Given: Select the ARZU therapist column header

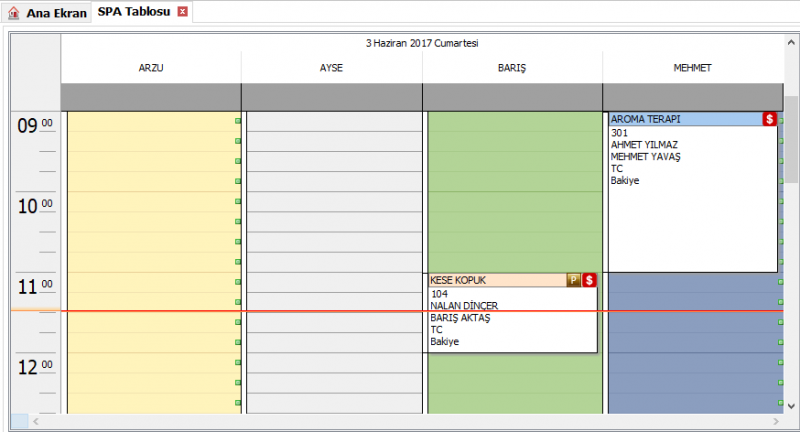Looking at the screenshot, I should (x=151, y=68).
